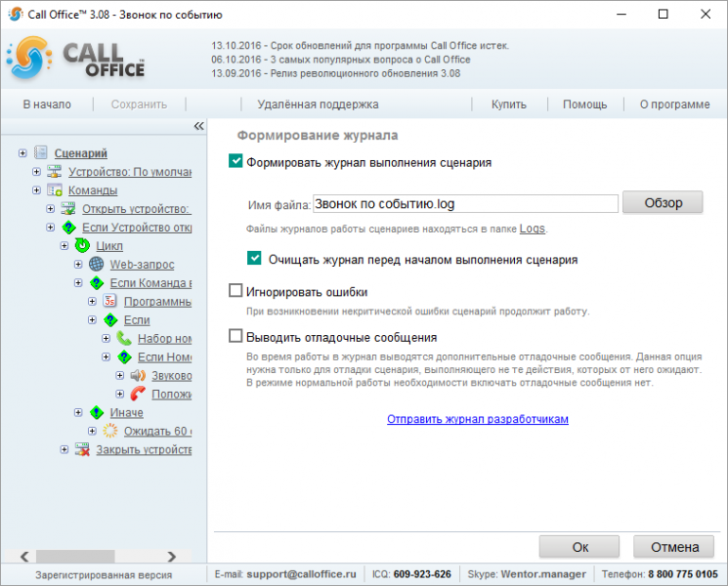
Task: Expand the Сценарий tree node
Action: pyautogui.click(x=22, y=153)
